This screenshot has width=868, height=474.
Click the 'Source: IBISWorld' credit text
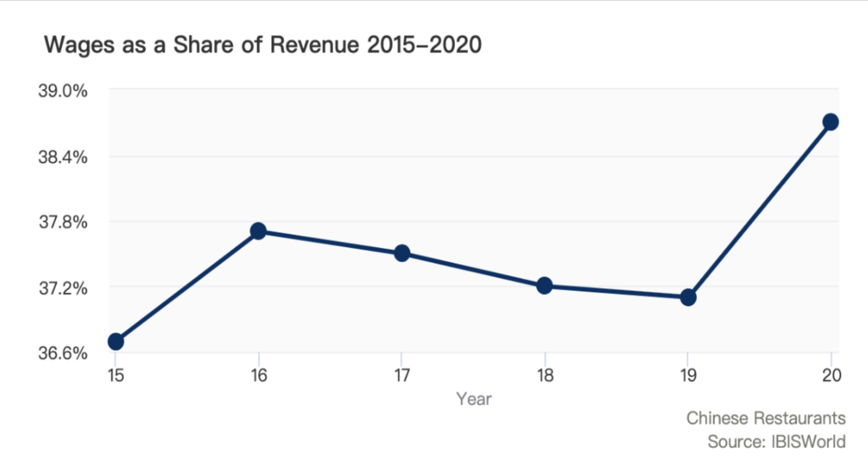[x=776, y=442]
